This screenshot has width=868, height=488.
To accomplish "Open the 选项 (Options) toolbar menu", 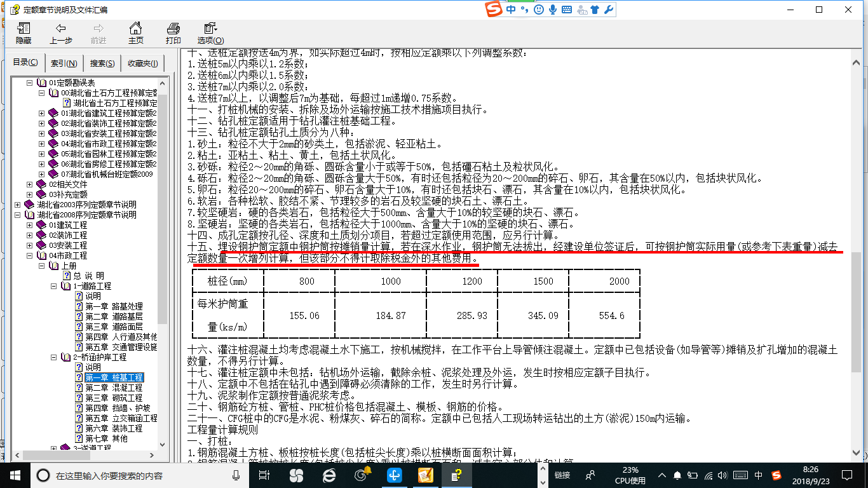I will coord(210,33).
